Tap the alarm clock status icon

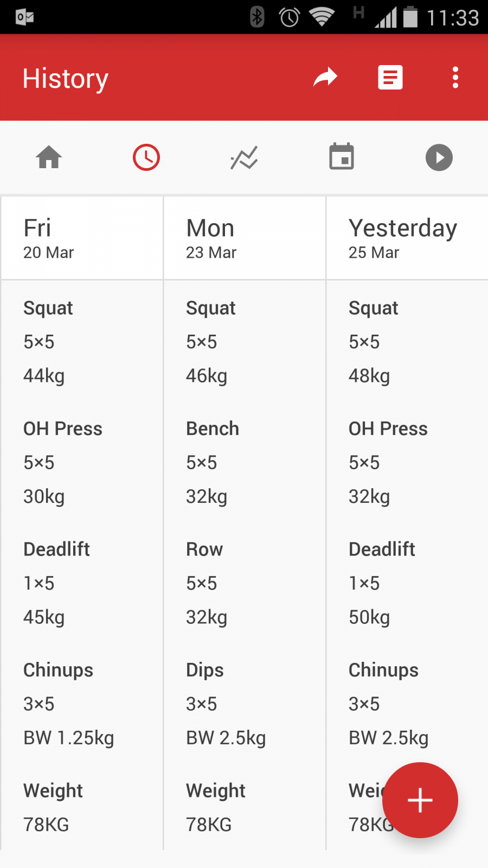[x=289, y=17]
